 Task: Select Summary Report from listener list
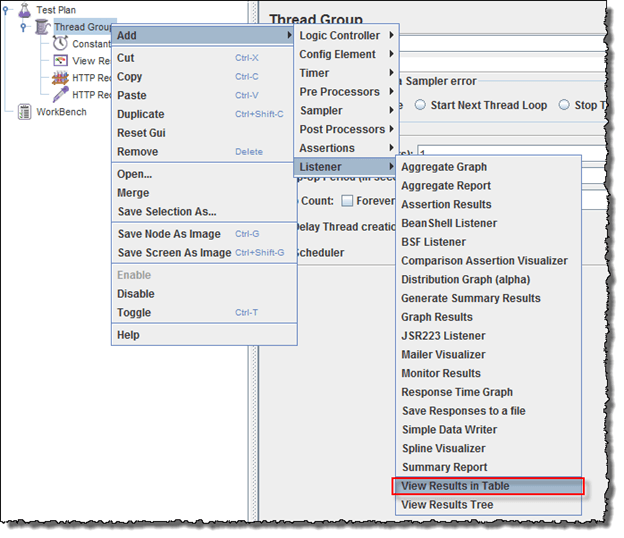pyautogui.click(x=444, y=467)
